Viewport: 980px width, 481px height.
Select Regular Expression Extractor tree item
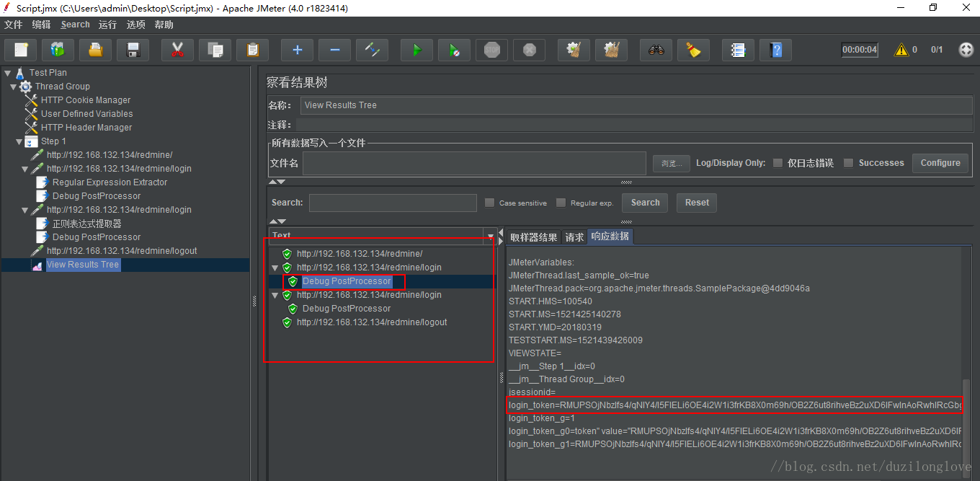click(x=110, y=182)
